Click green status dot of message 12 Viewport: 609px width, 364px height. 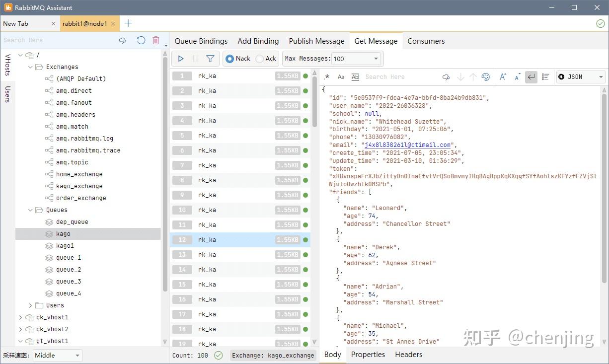305,240
